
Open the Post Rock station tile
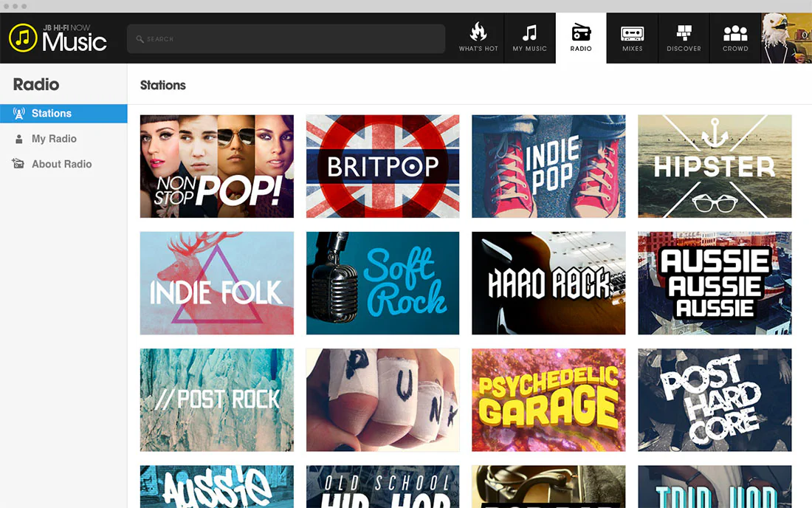217,399
